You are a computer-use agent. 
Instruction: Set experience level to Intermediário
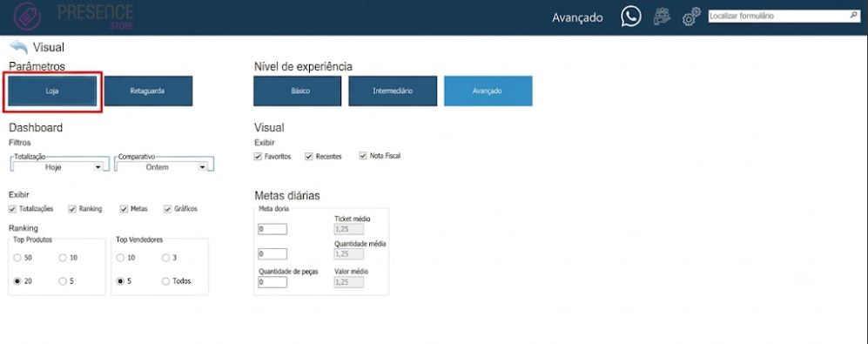tap(393, 91)
